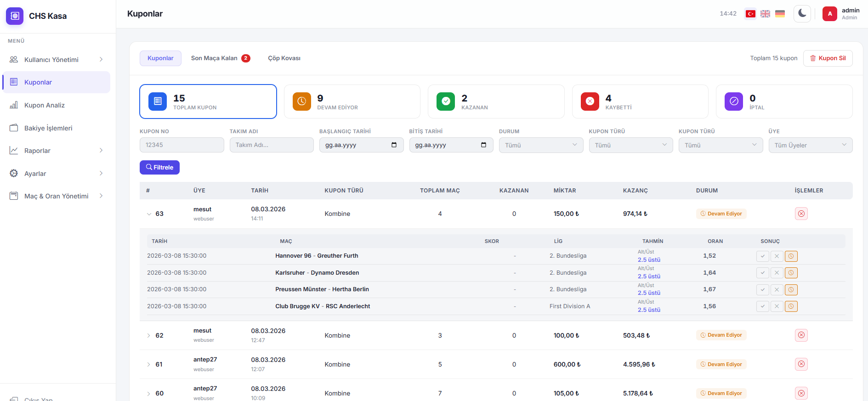Open the admin avatar icon
The width and height of the screenshot is (868, 401).
coord(830,14)
